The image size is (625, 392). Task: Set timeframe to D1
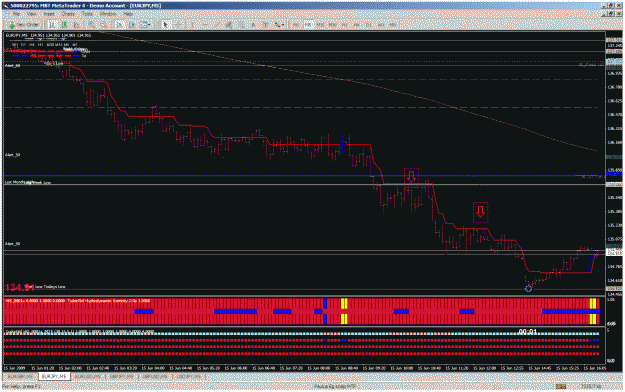pos(369,25)
